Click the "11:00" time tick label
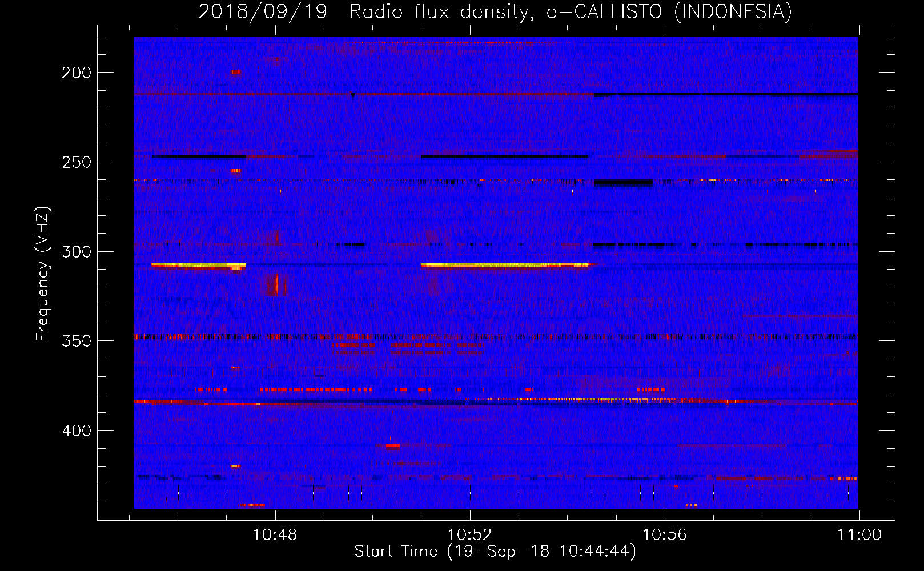Image resolution: width=924 pixels, height=571 pixels. click(859, 535)
